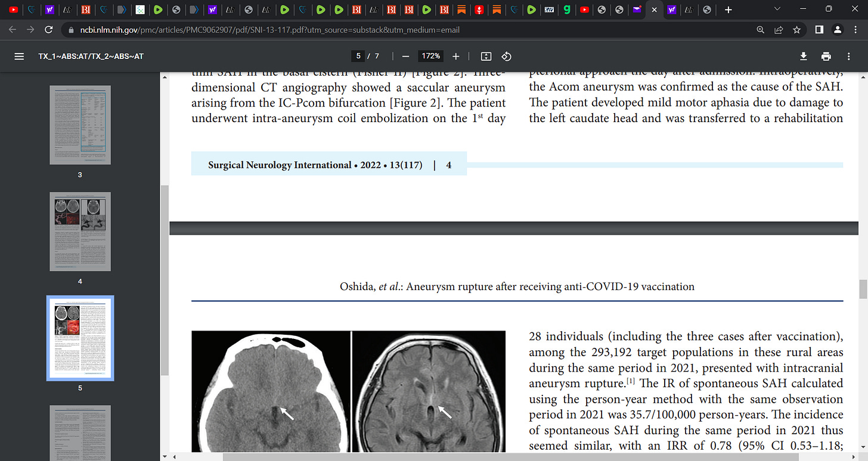868x461 pixels.
Task: Zoom in with the plus icon
Action: click(456, 56)
